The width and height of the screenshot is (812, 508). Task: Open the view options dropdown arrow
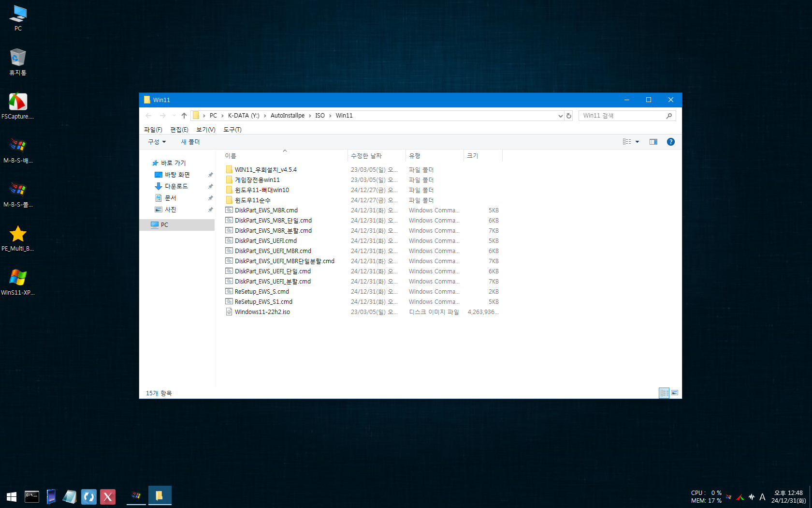tap(637, 142)
